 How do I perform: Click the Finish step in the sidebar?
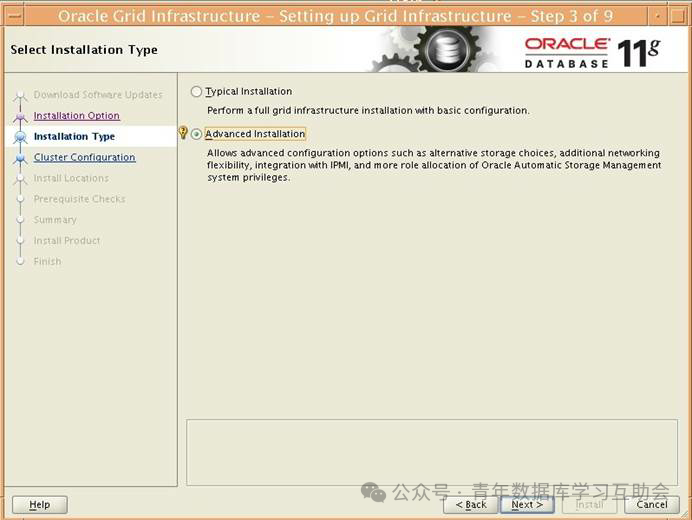(x=47, y=261)
